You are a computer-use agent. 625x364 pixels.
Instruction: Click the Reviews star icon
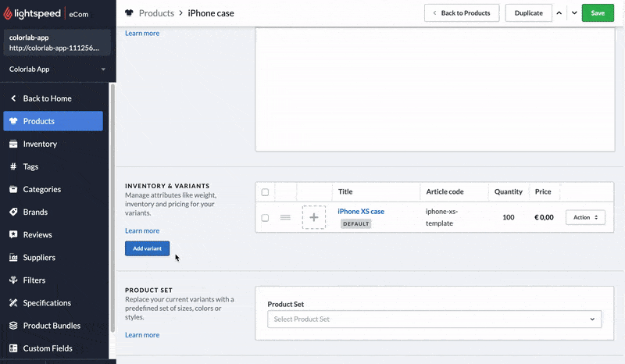13,234
